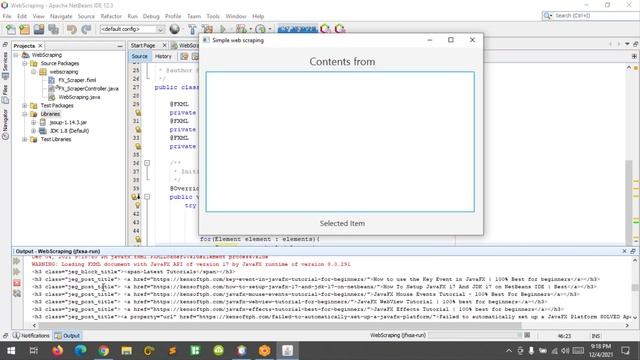
Task: Click the Debug Project toolbar icon
Action: (x=241, y=29)
